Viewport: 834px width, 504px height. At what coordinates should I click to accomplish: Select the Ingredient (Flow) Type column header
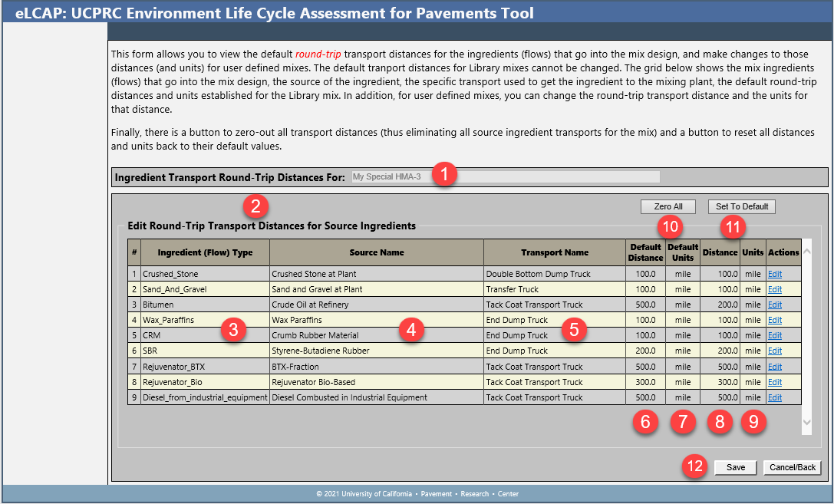pos(204,252)
